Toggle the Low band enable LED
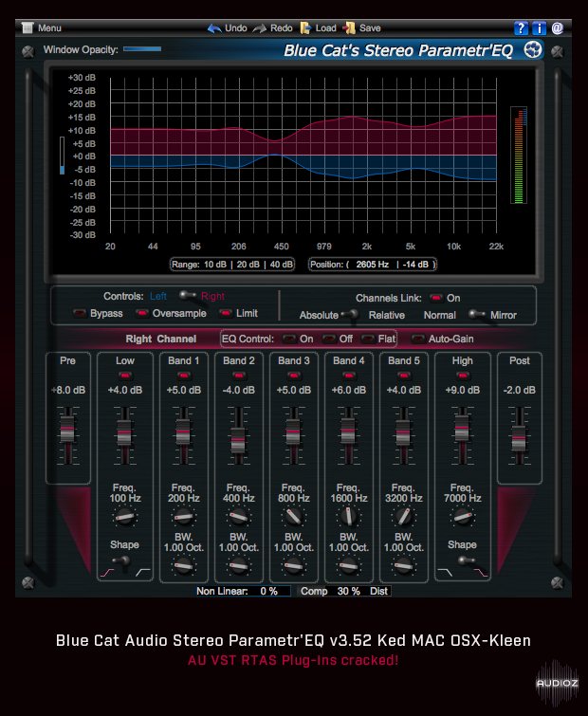The width and height of the screenshot is (588, 716). click(x=125, y=376)
